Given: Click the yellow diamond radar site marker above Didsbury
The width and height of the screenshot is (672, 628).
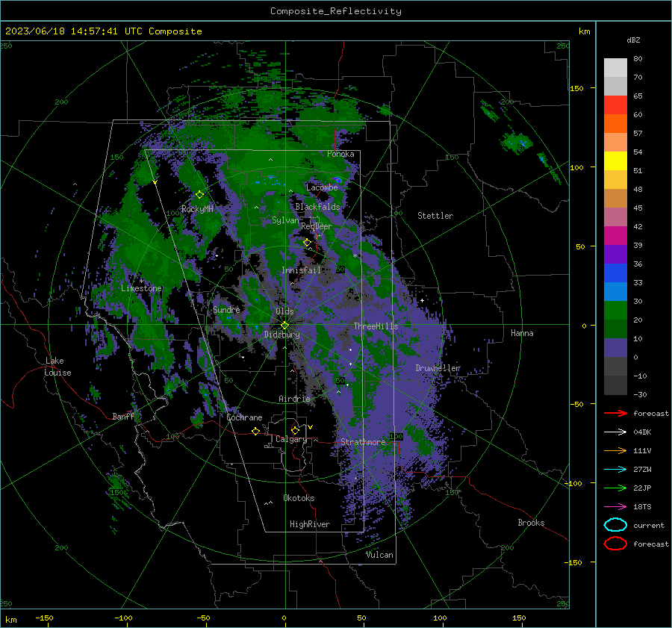Looking at the screenshot, I should coord(284,325).
